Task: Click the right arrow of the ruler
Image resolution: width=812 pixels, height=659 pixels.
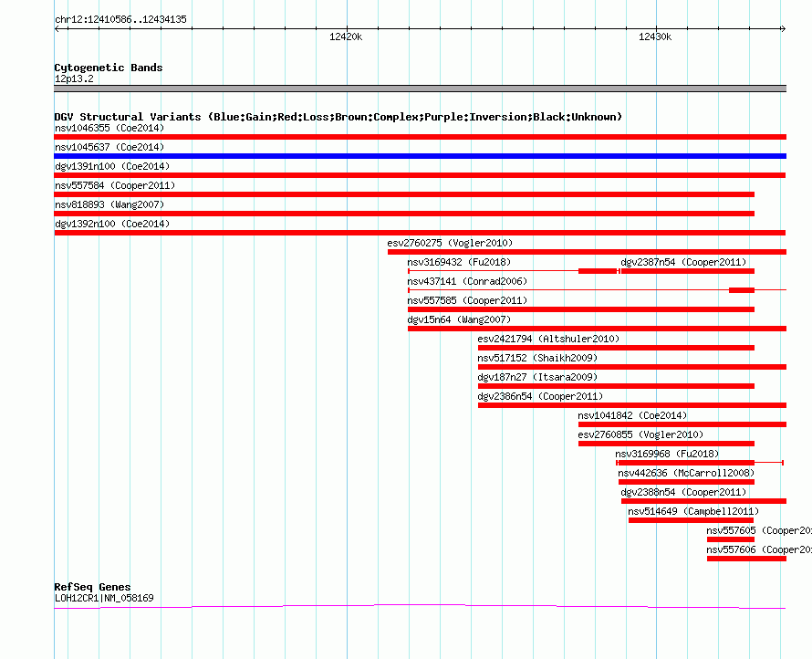Action: point(783,28)
